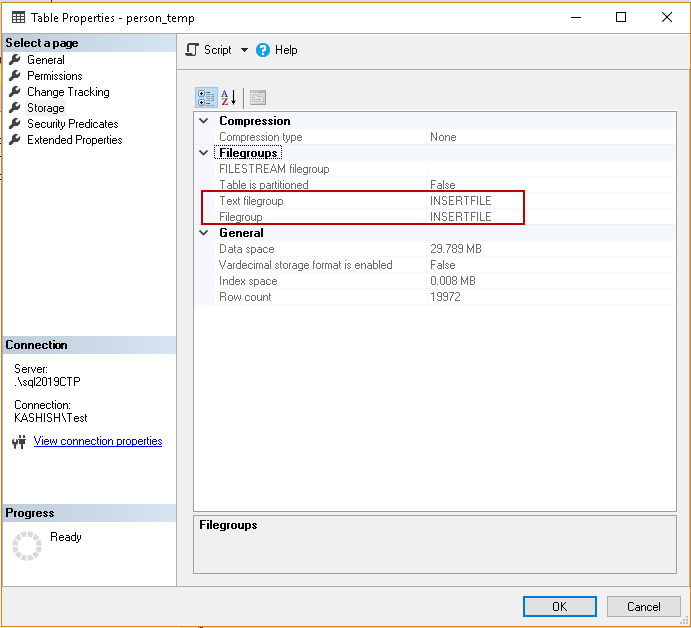Screen dimensions: 691x628
Task: Click the table icon in the title bar
Action: (x=19, y=17)
